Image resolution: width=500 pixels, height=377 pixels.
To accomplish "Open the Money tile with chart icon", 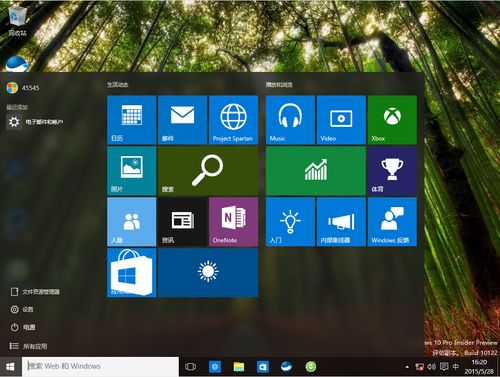I will [316, 171].
